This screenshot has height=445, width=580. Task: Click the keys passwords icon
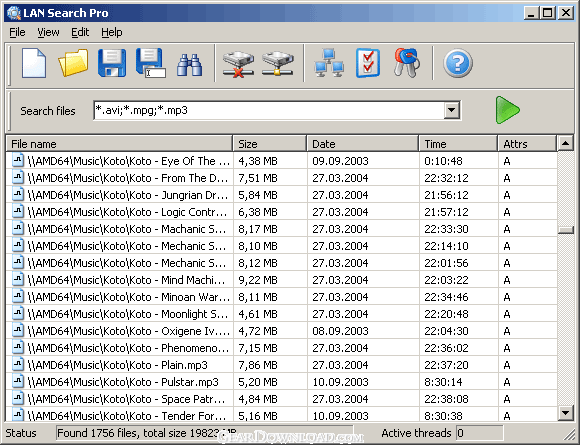[x=407, y=63]
